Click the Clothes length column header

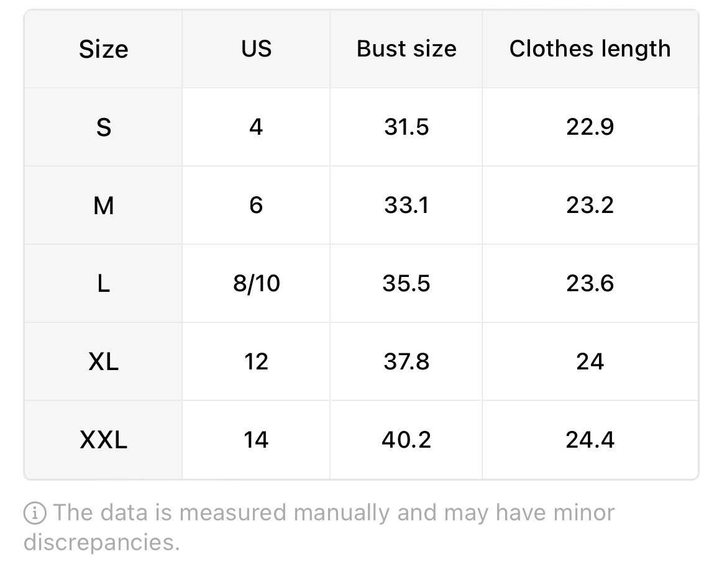point(590,49)
